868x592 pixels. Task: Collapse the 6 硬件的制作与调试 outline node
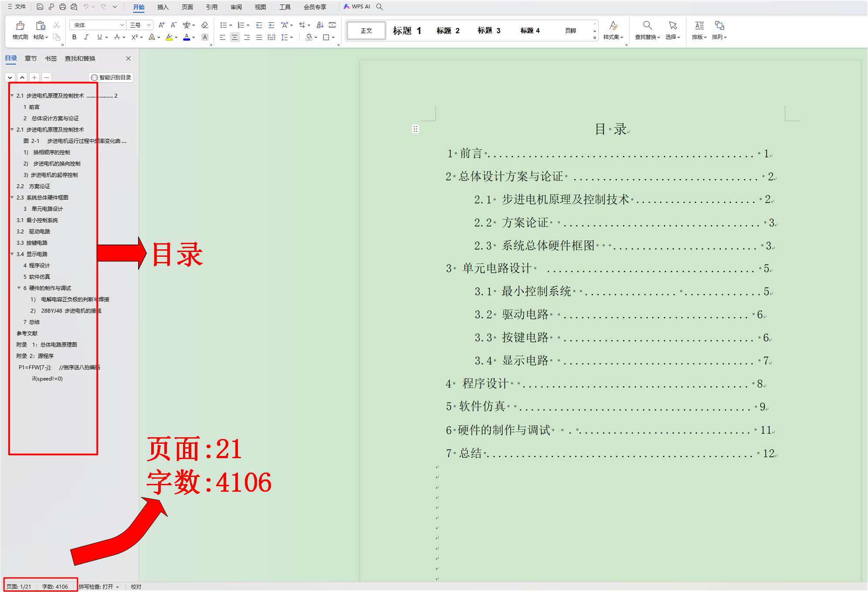(x=19, y=288)
